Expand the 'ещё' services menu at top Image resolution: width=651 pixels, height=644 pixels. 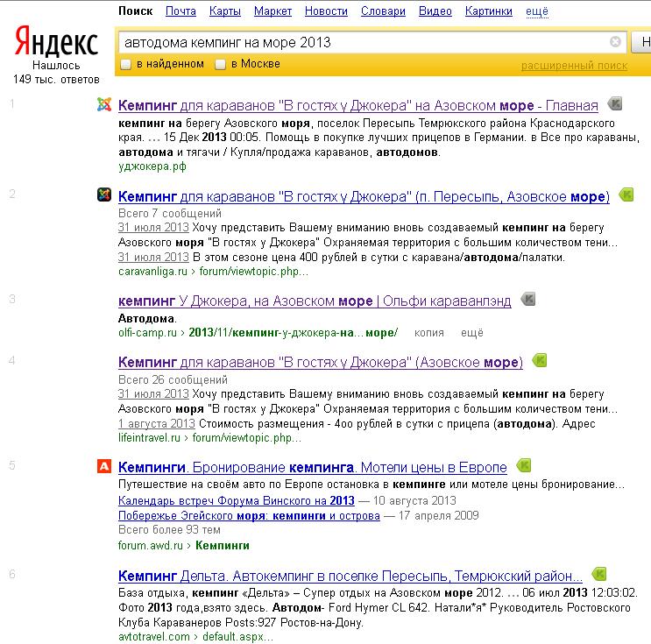point(537,11)
